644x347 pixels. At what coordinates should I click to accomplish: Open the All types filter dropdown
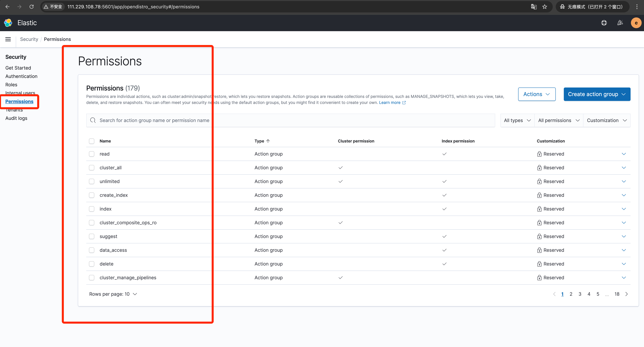coord(517,120)
